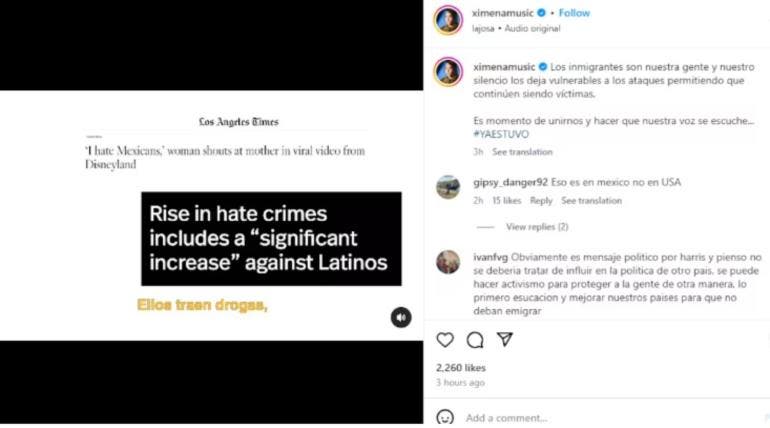Image resolution: width=770 pixels, height=428 pixels.
Task: Like the post with the heart icon
Action: click(445, 340)
